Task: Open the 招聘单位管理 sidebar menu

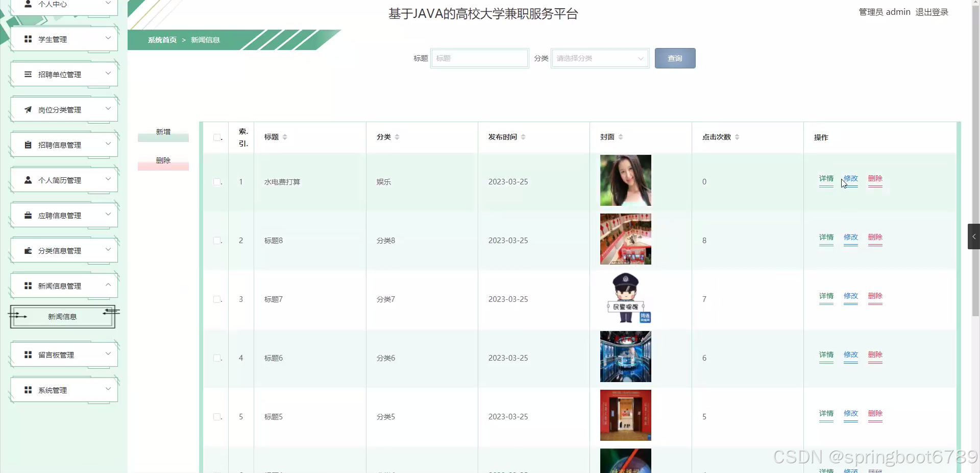Action: (x=64, y=75)
